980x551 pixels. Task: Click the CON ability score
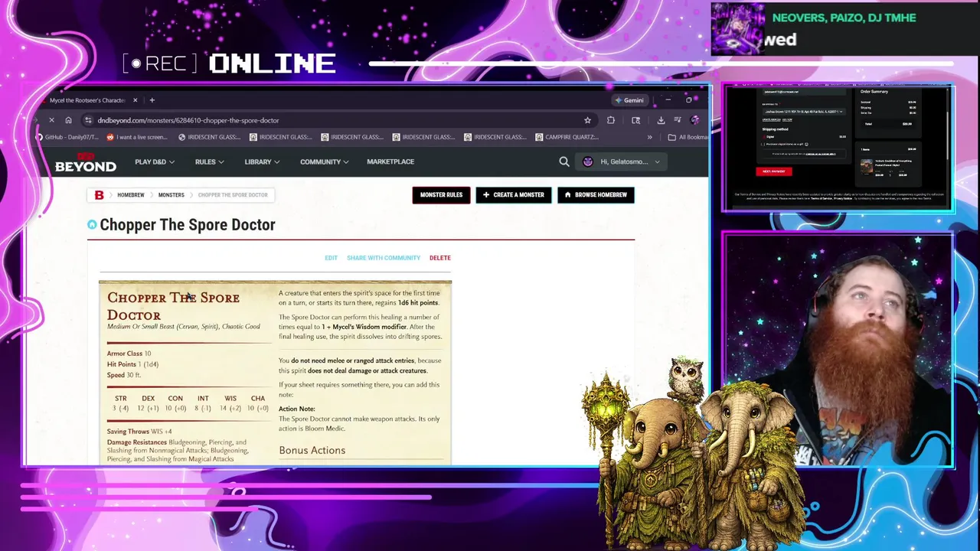(175, 403)
